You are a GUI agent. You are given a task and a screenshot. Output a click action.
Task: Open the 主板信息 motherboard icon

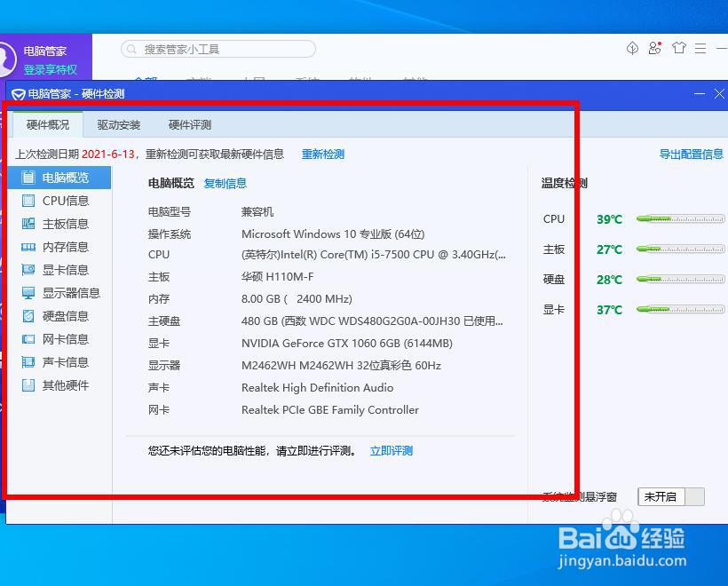coord(28,224)
